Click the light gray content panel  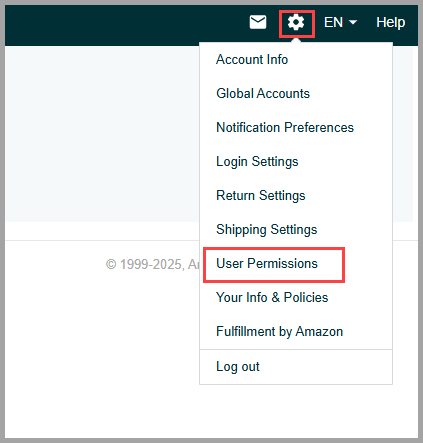click(x=102, y=134)
